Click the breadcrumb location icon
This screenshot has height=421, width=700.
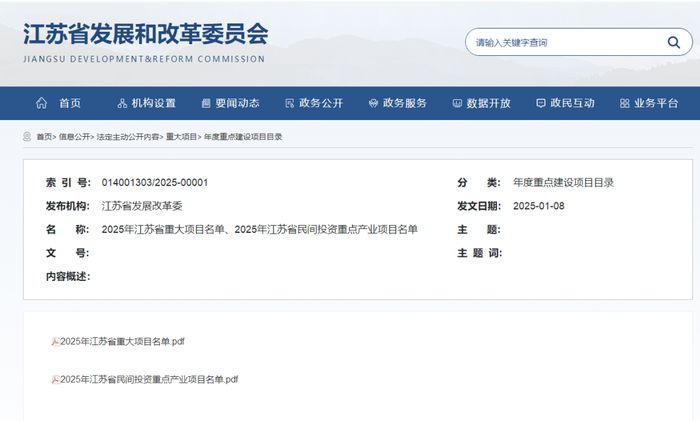tap(27, 137)
